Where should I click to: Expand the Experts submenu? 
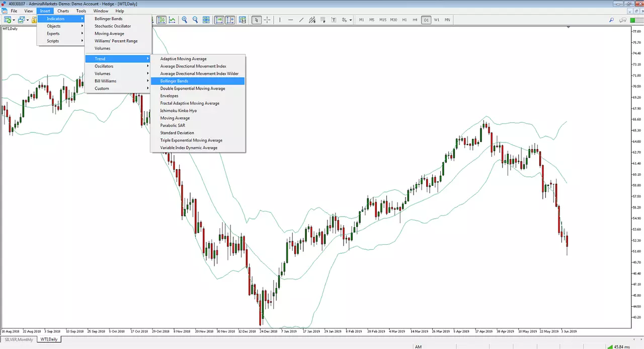pyautogui.click(x=60, y=33)
